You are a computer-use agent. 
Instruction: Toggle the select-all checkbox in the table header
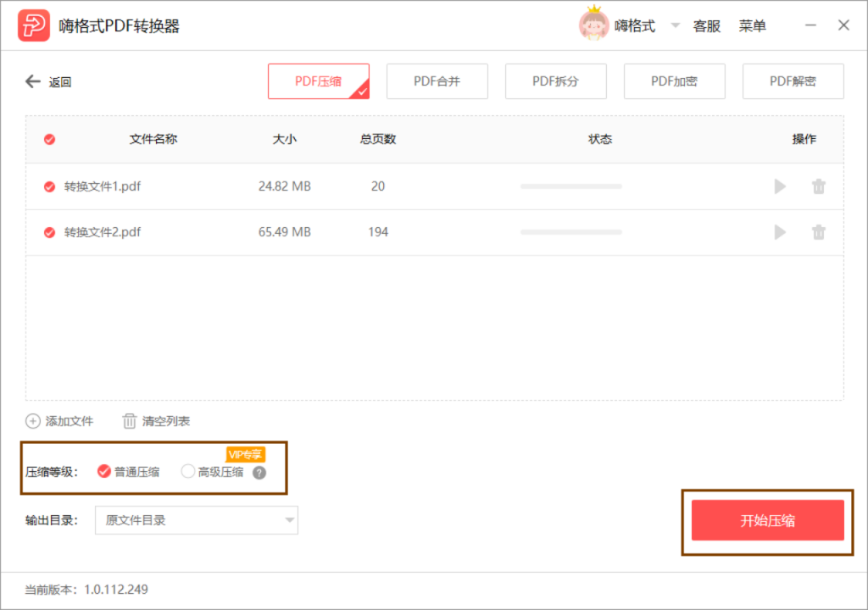[x=49, y=139]
